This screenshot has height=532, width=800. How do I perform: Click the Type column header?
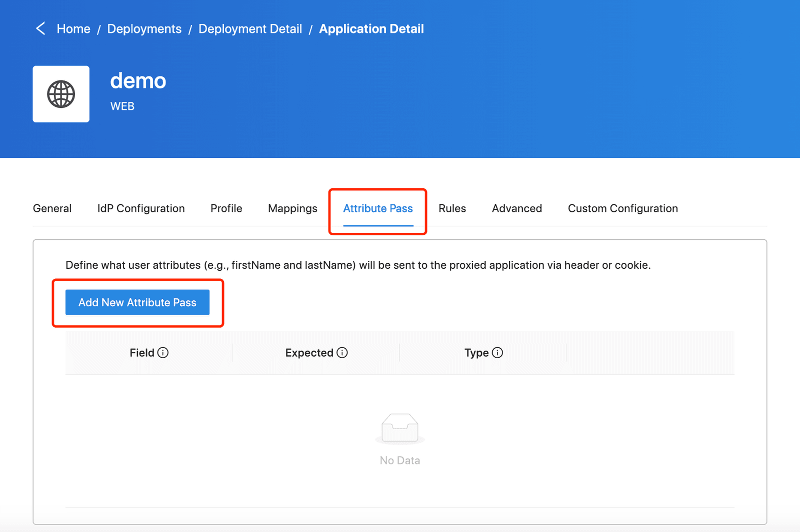[483, 353]
